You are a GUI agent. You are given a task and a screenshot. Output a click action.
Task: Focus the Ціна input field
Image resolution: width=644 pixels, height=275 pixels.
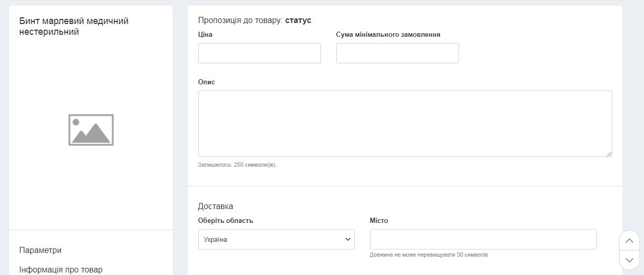[259, 53]
